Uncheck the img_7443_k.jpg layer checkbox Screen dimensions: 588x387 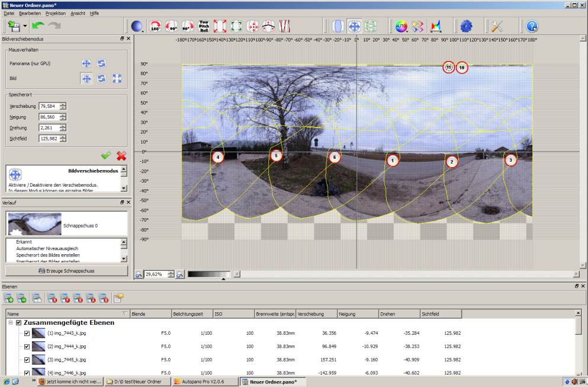[x=27, y=333]
